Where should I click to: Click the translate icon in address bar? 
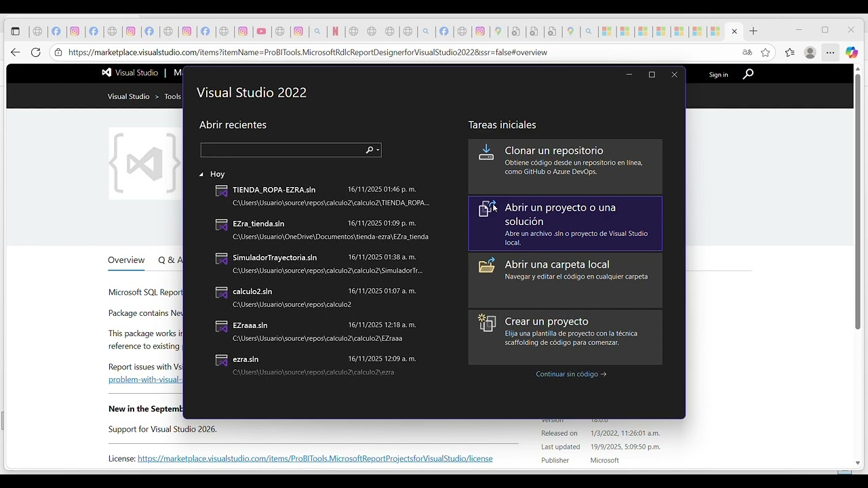click(747, 52)
